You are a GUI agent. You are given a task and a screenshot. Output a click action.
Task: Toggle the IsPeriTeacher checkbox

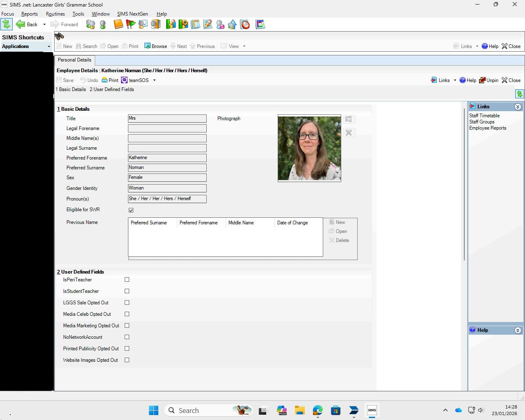coord(127,280)
